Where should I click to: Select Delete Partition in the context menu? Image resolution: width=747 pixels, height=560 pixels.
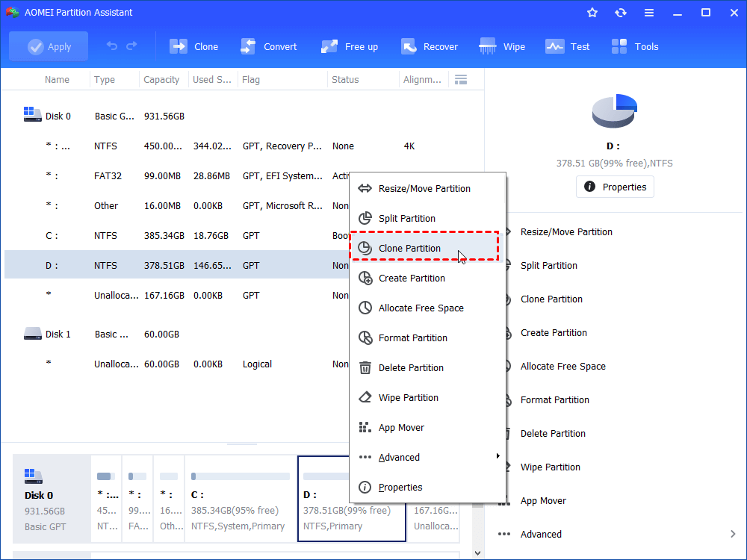(x=410, y=367)
